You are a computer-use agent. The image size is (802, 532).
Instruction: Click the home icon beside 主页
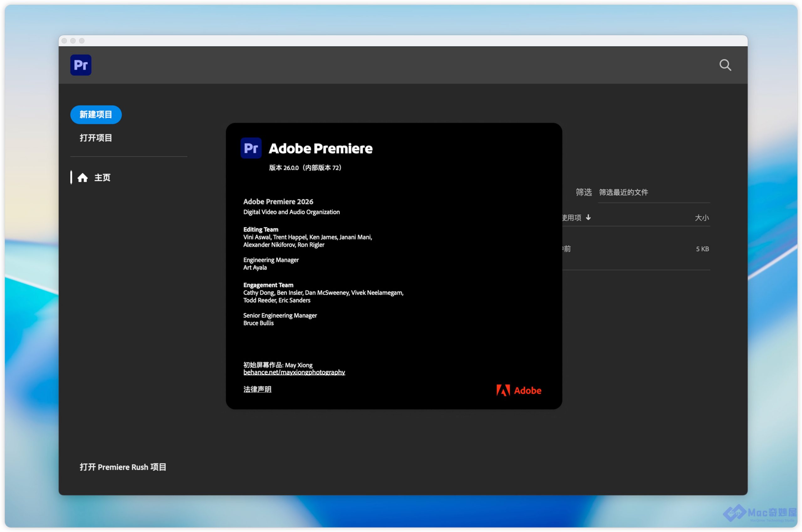[82, 178]
